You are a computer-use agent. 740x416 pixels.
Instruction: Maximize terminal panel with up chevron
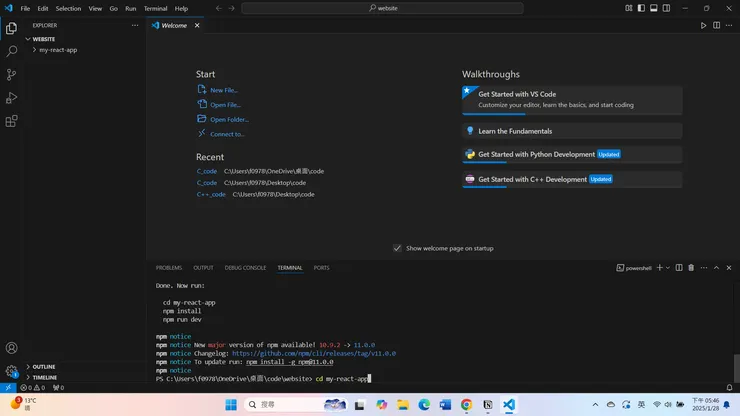tap(716, 268)
